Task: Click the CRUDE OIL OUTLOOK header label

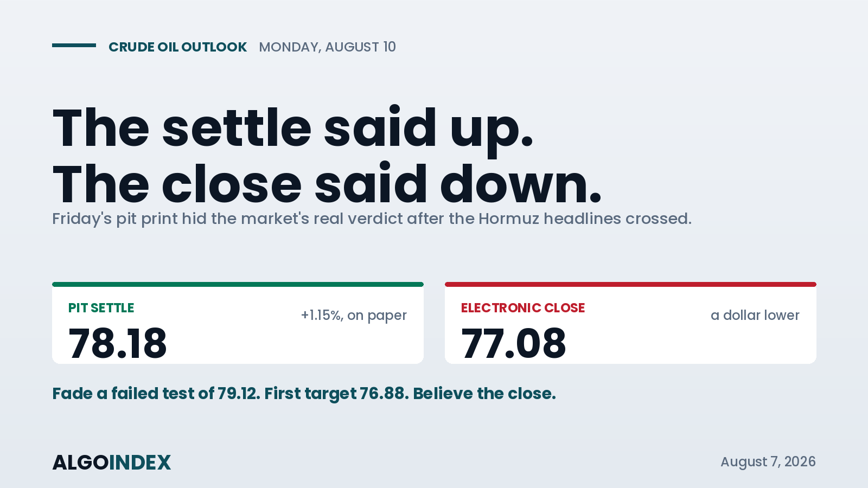Action: [177, 47]
